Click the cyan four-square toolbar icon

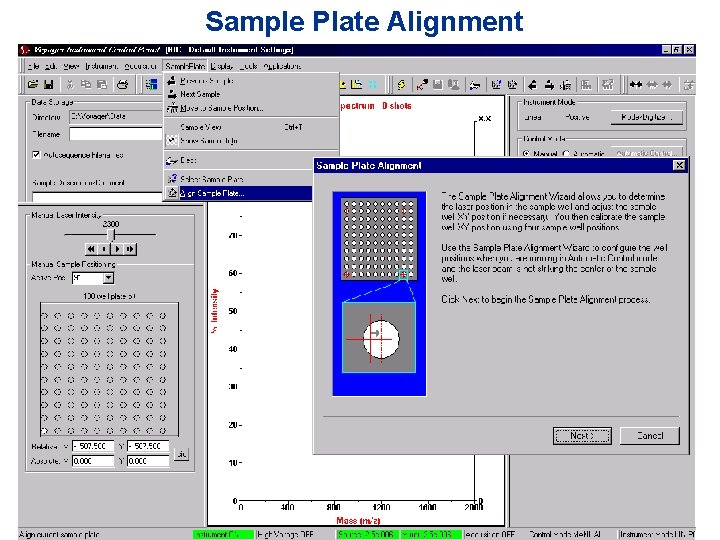click(373, 84)
